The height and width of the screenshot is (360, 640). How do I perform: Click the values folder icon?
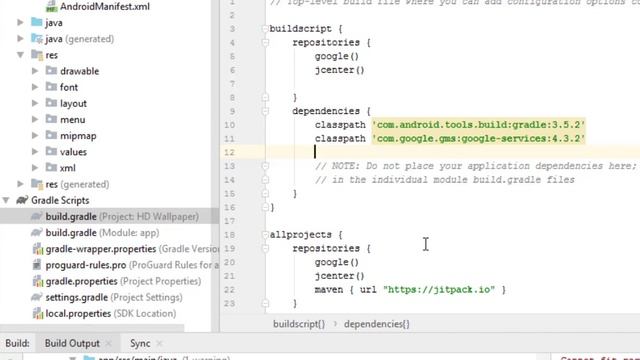click(51, 151)
